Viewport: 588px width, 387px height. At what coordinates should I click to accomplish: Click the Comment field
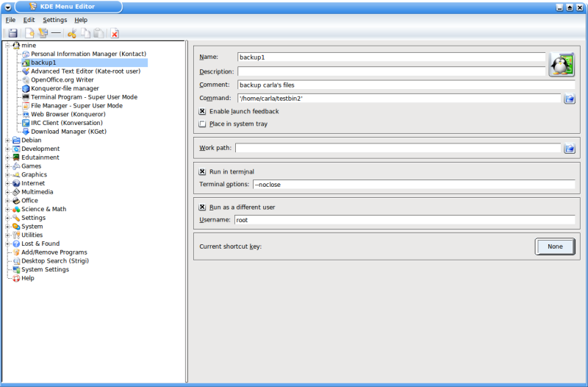(x=406, y=85)
